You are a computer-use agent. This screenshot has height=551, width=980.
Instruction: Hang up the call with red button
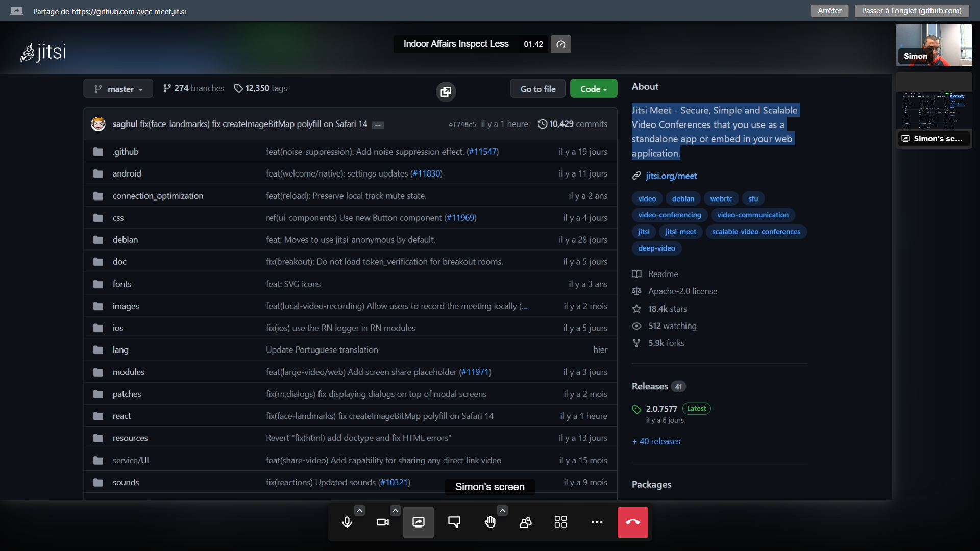pos(633,522)
